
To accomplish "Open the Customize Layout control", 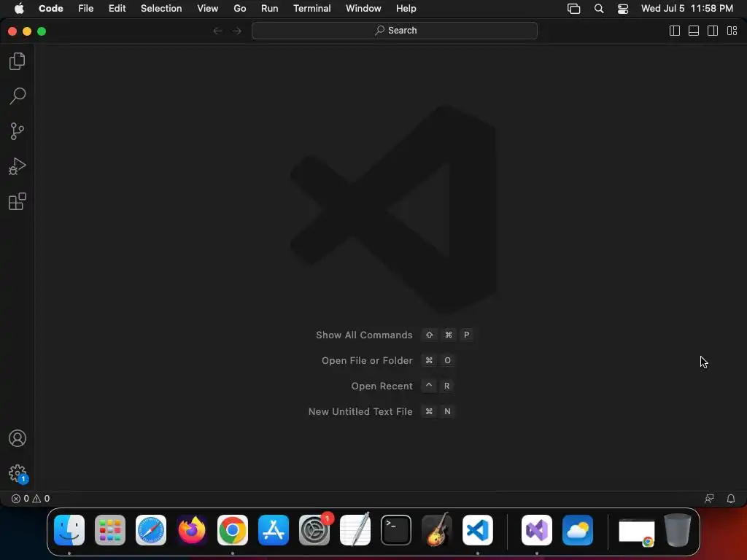I will [x=732, y=31].
